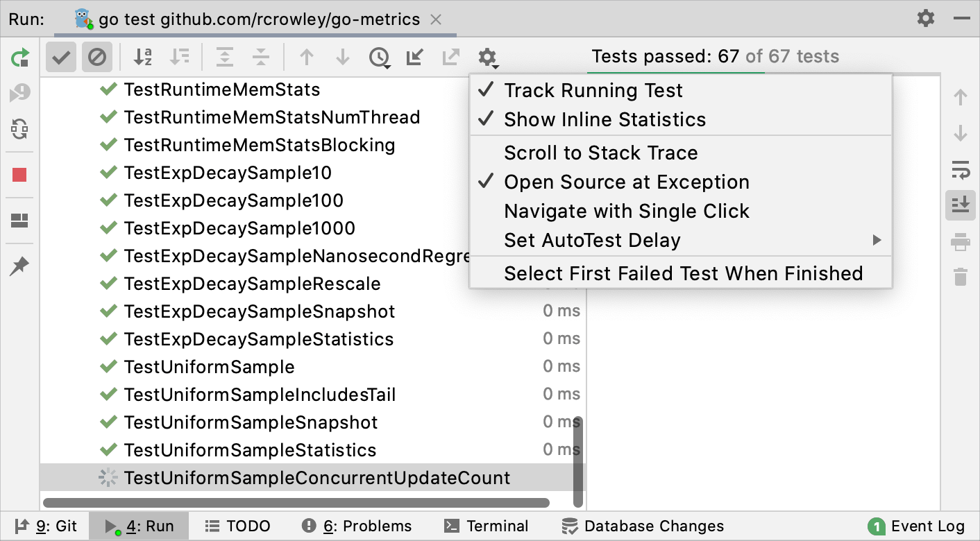Toggle Show Passed tests filter

pos(60,57)
